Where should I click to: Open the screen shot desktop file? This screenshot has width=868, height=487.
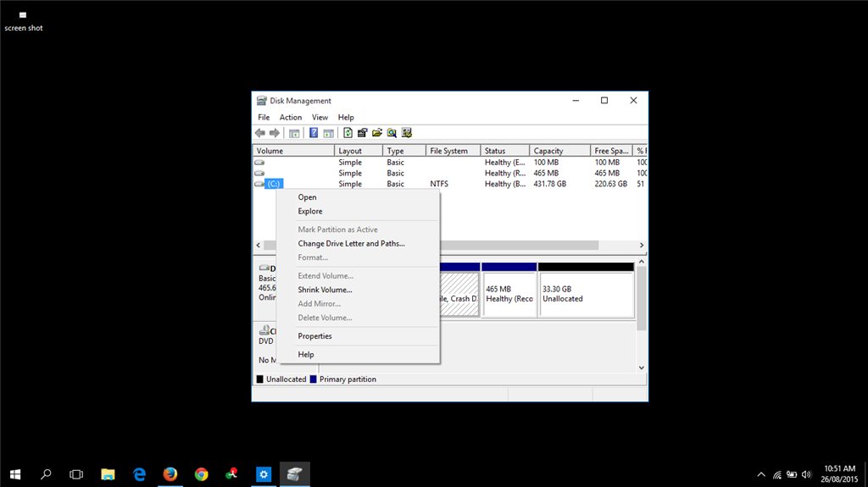[x=23, y=21]
